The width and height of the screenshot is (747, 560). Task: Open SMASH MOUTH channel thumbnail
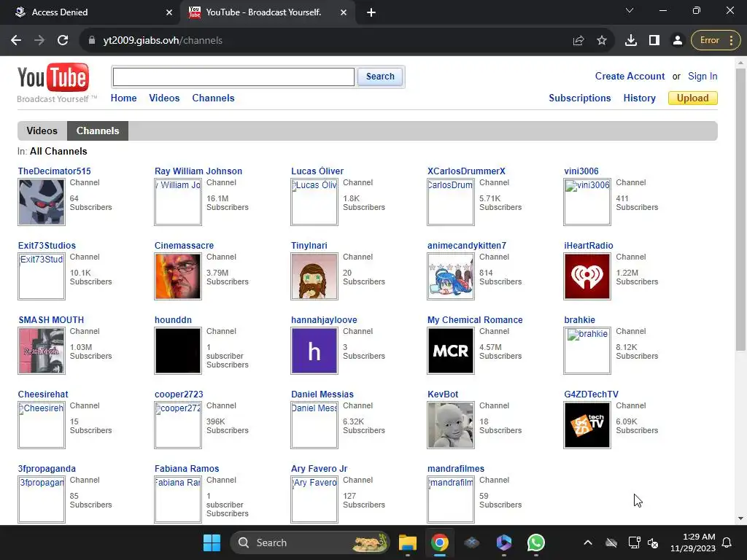[x=42, y=351]
